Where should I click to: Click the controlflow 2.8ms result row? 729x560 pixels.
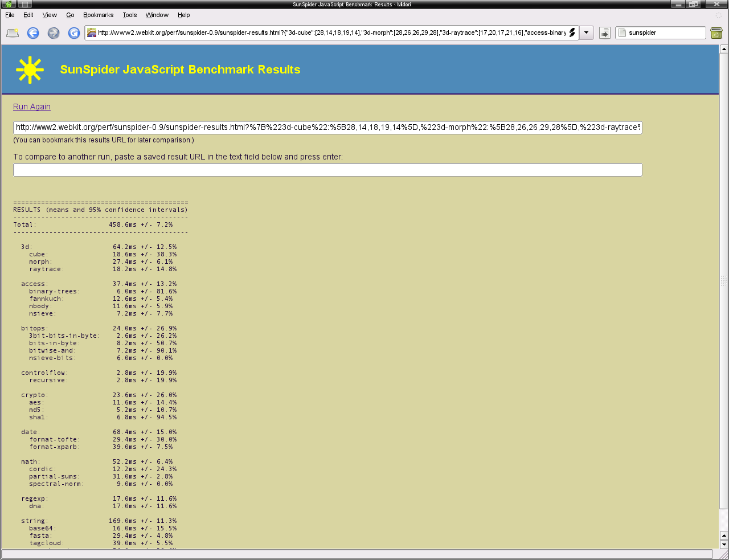pyautogui.click(x=99, y=373)
